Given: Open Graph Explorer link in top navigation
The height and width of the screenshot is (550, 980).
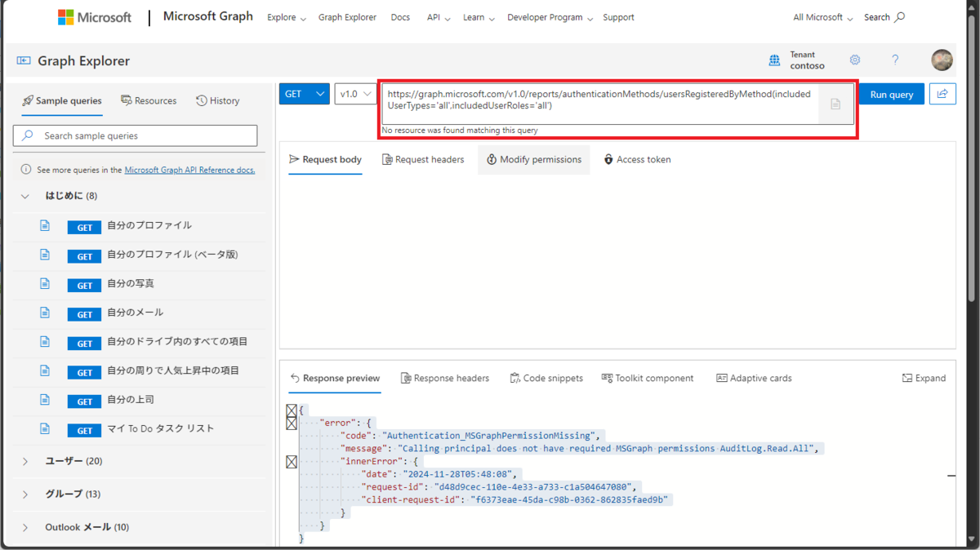Looking at the screenshot, I should pos(347,17).
